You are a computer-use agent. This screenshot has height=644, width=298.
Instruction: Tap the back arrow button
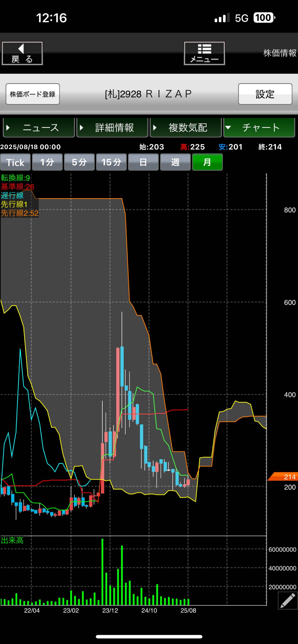pos(22,53)
